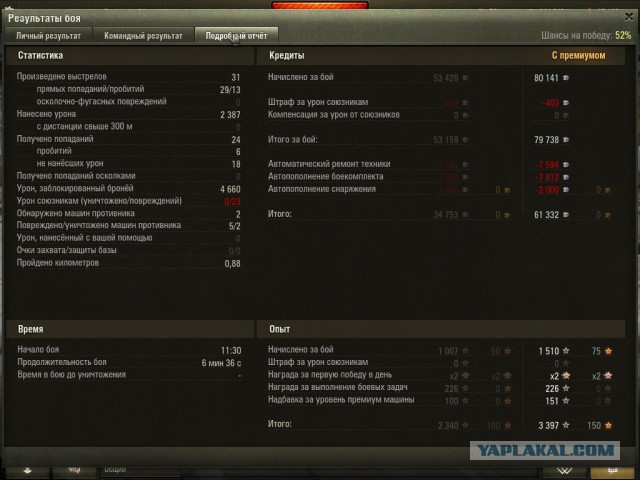Click the credits icon beside 79 738
Viewport: 640px width, 480px height.
pos(566,140)
